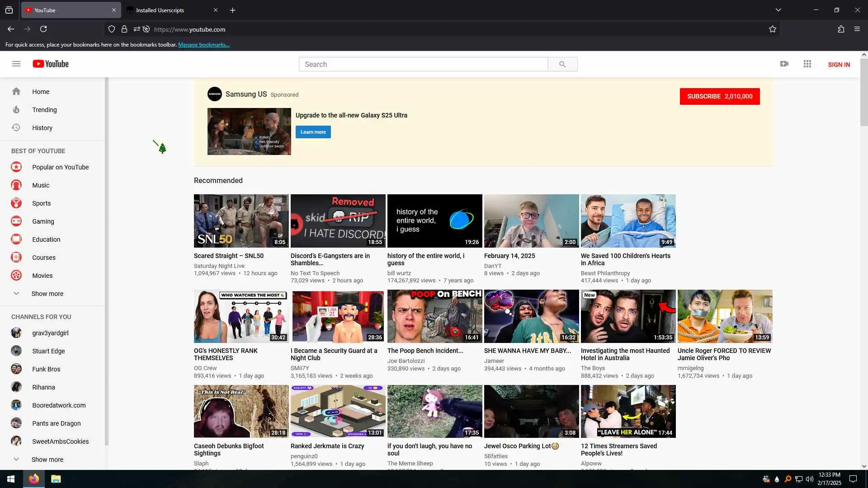Click the browser reload button
Image resolution: width=868 pixels, height=488 pixels.
coord(43,29)
